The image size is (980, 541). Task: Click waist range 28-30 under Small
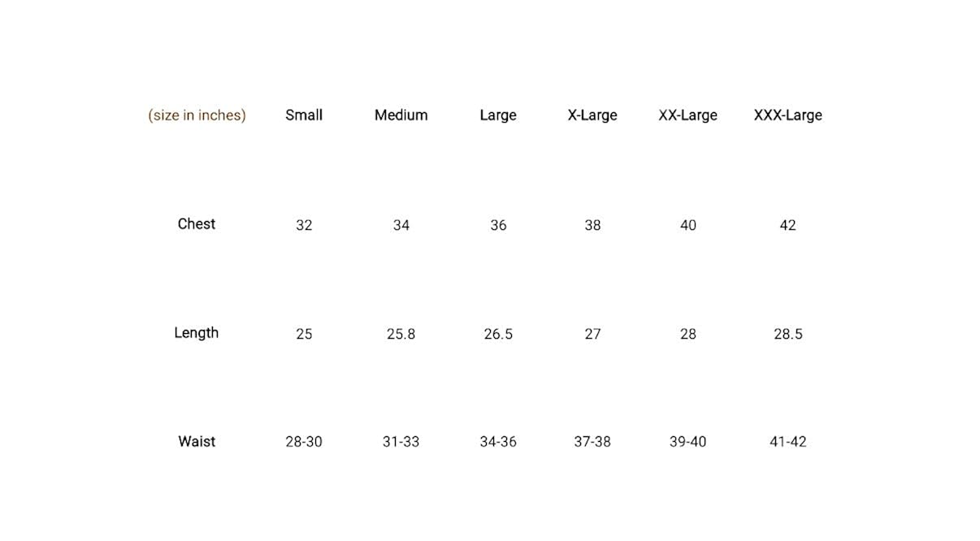click(x=304, y=442)
